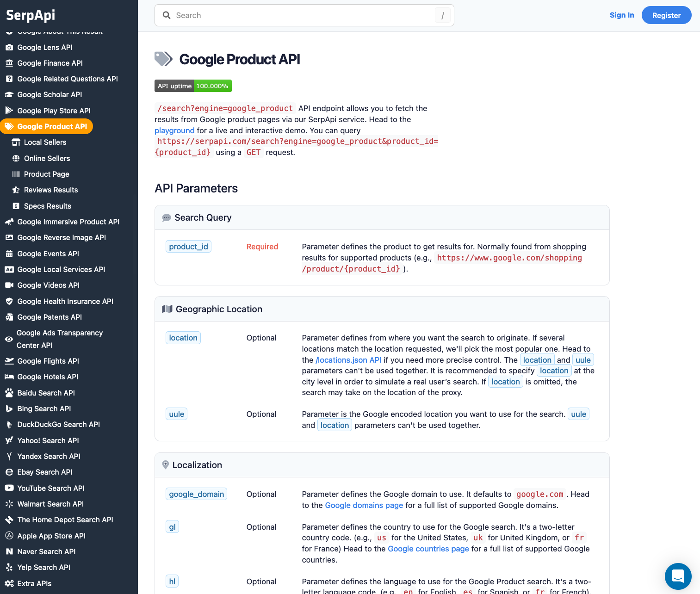700x594 pixels.
Task: Click the slash shortcut key in search
Action: click(443, 16)
